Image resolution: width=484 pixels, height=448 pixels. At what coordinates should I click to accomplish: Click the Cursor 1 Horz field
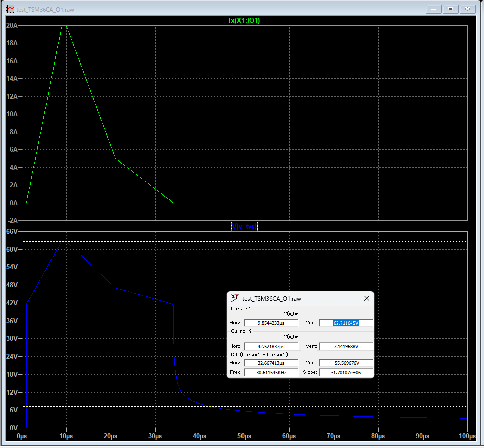click(271, 323)
